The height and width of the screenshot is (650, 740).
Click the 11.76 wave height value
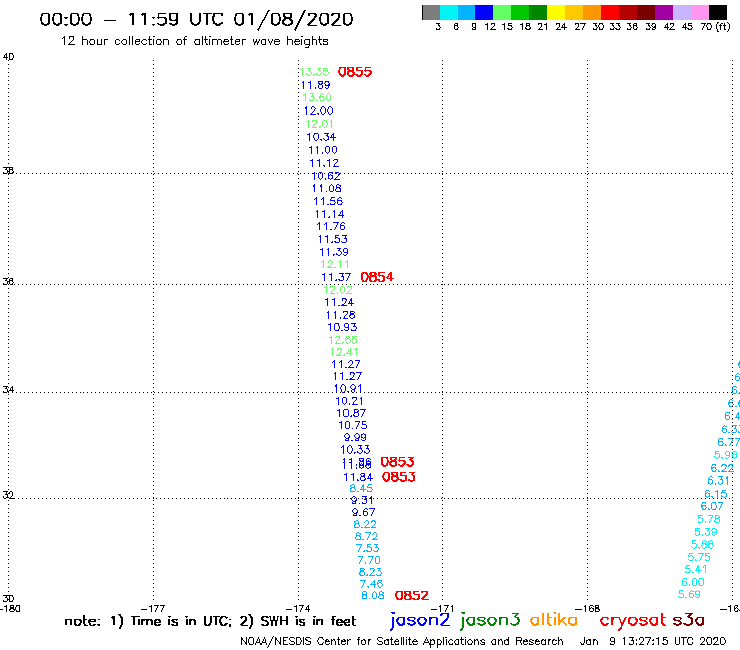coord(331,226)
